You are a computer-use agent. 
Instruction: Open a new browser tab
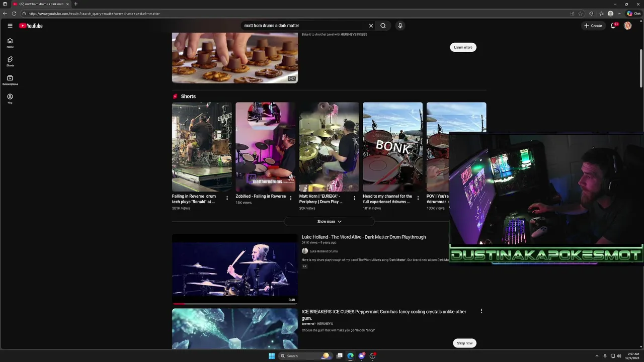(x=75, y=4)
